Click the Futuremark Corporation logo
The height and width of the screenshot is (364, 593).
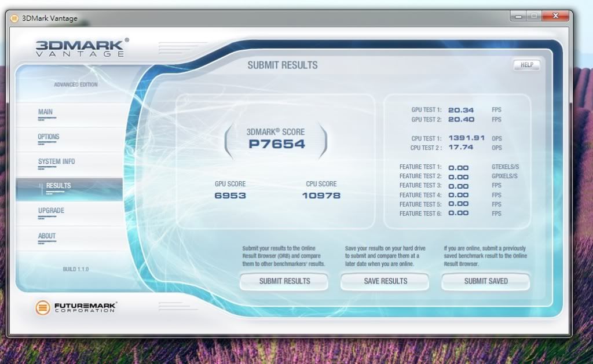76,307
